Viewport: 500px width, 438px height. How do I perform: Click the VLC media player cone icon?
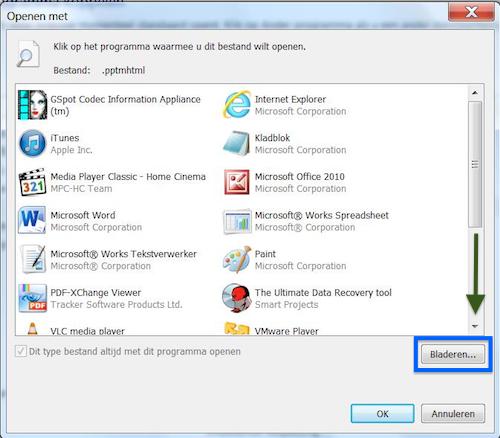click(x=32, y=329)
